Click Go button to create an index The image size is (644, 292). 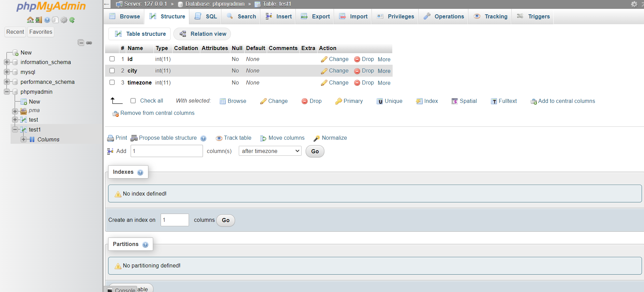(x=225, y=220)
